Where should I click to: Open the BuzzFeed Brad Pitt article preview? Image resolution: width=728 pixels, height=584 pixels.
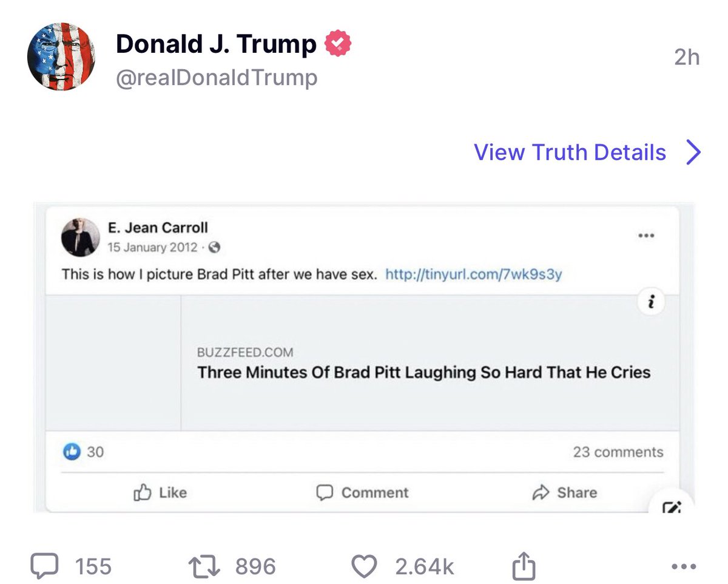423,363
